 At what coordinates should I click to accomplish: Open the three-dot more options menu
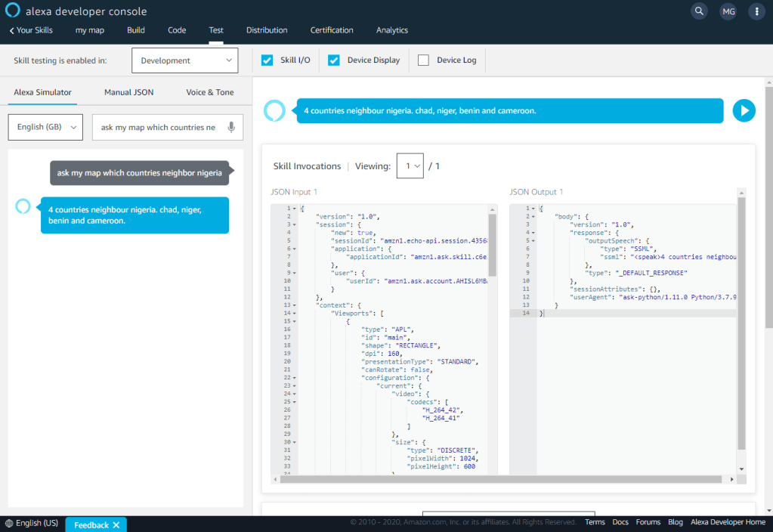tap(756, 11)
